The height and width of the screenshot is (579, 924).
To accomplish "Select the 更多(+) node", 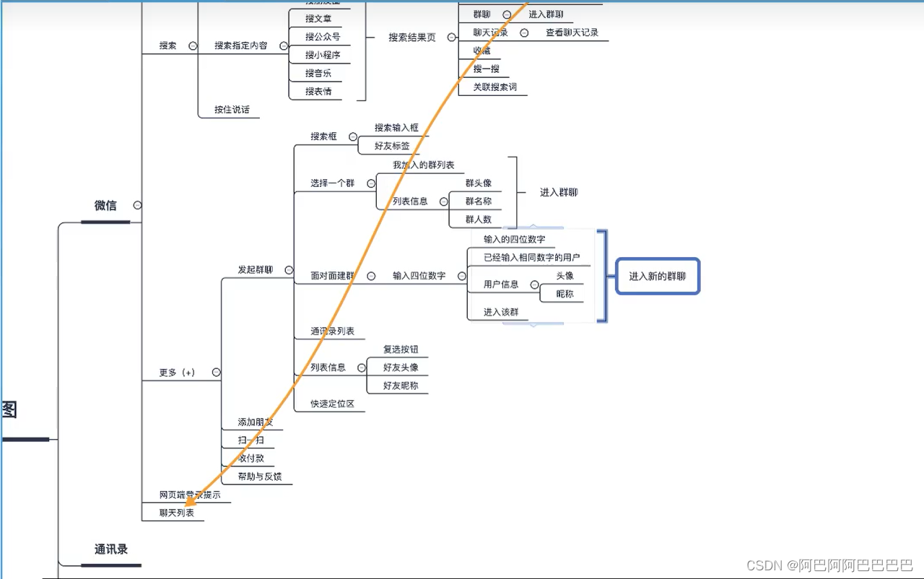I will pyautogui.click(x=178, y=373).
